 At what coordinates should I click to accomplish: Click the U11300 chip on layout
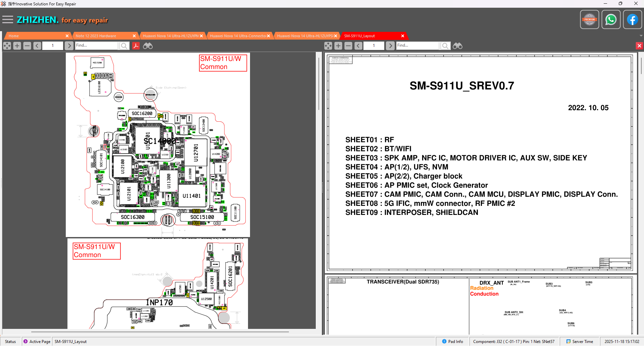coord(168,181)
